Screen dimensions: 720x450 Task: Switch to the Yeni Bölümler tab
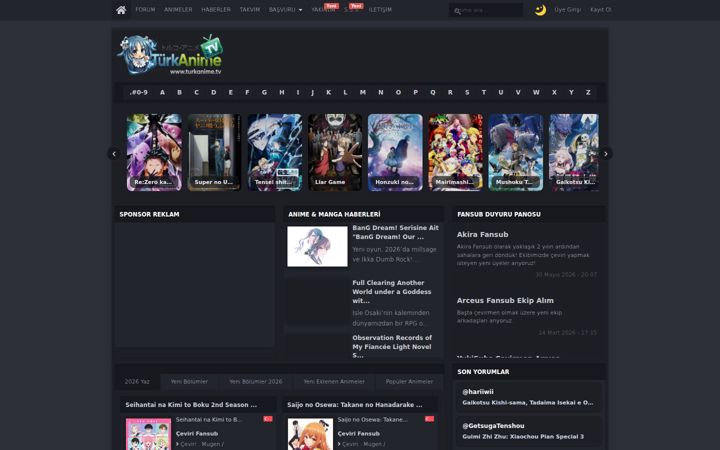pyautogui.click(x=189, y=382)
